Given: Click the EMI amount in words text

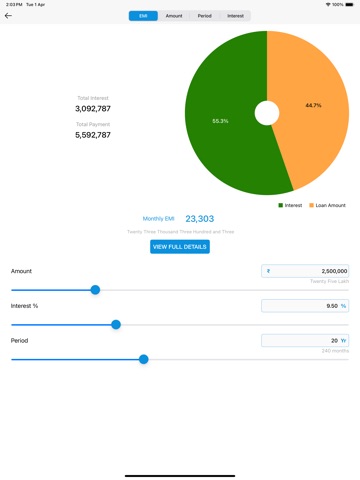Looking at the screenshot, I should (180, 232).
